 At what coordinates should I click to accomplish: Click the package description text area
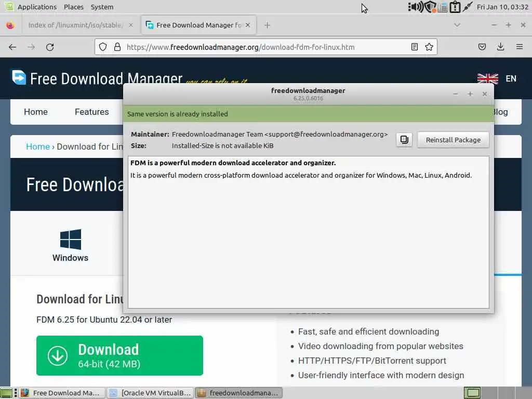308,232
